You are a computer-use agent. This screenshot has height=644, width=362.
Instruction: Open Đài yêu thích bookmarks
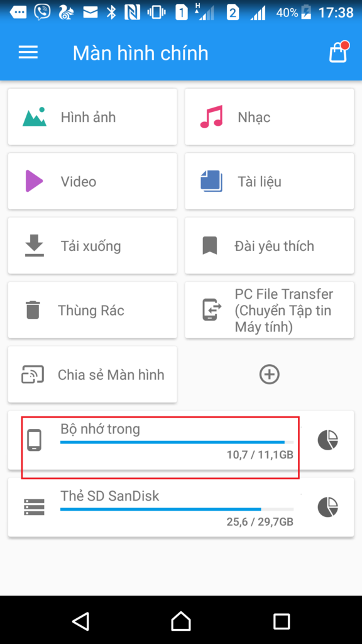(269, 246)
